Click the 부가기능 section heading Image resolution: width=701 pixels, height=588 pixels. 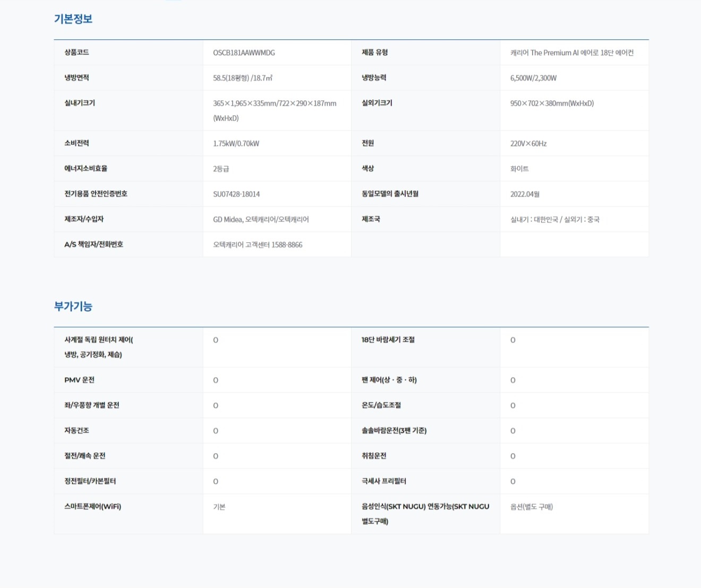(73, 306)
